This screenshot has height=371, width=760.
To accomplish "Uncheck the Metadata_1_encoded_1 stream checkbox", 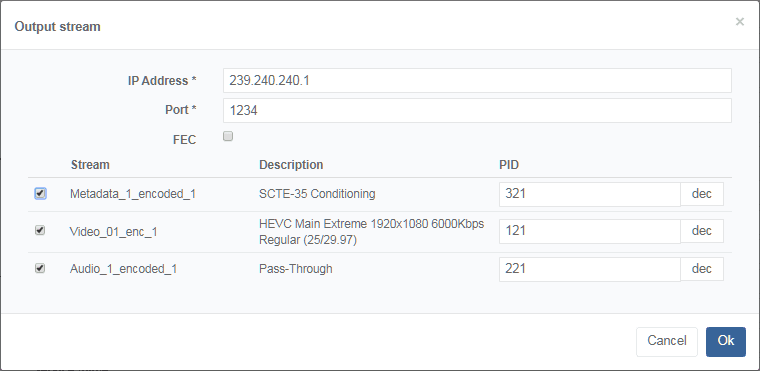I will 40,194.
